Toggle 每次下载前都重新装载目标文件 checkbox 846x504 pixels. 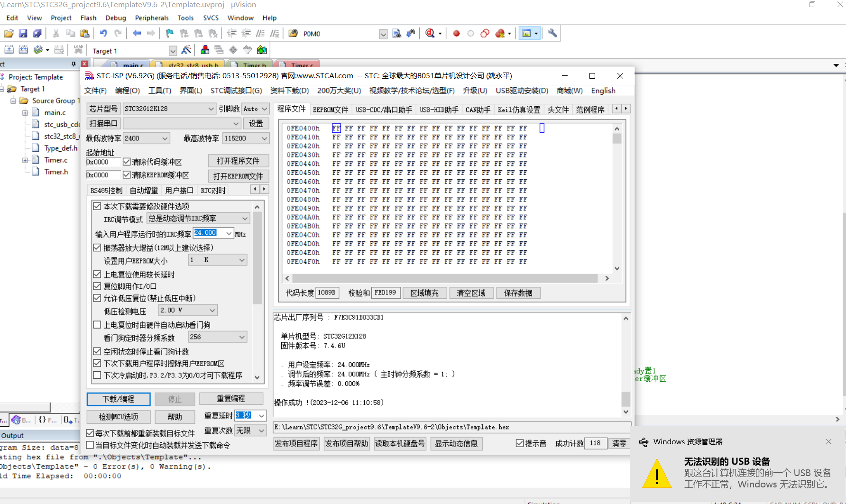point(90,433)
